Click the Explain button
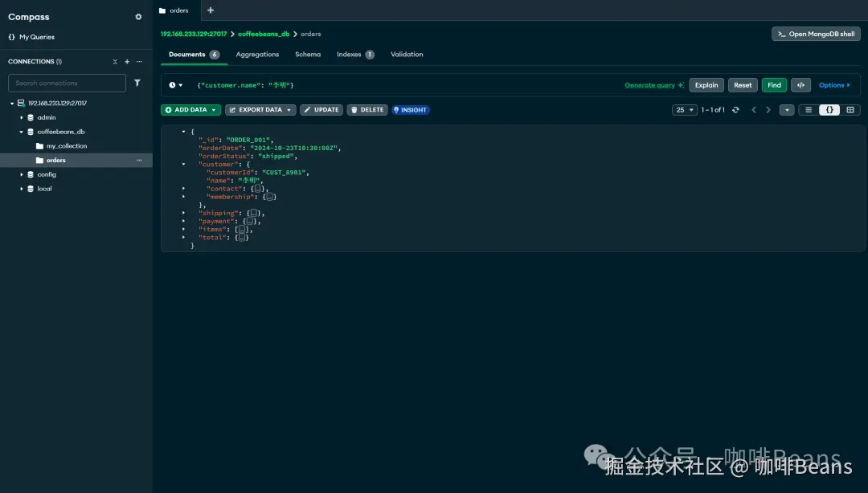Image resolution: width=868 pixels, height=493 pixels. tap(706, 85)
